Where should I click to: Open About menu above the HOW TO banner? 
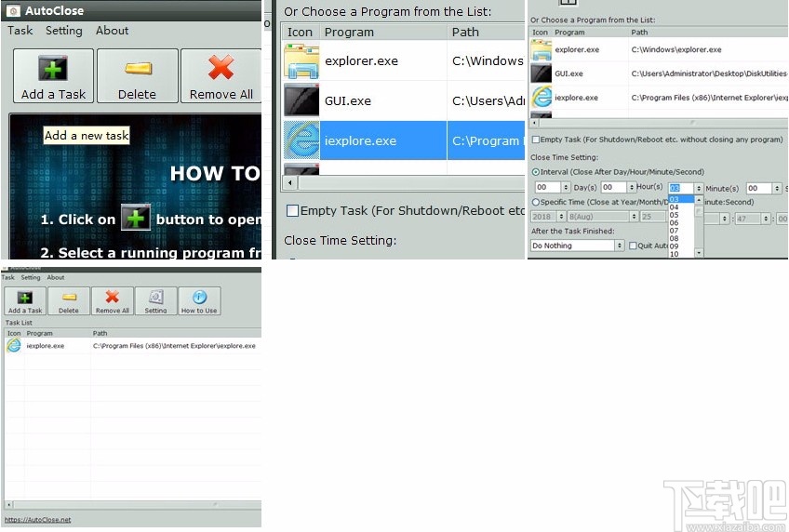tap(113, 31)
